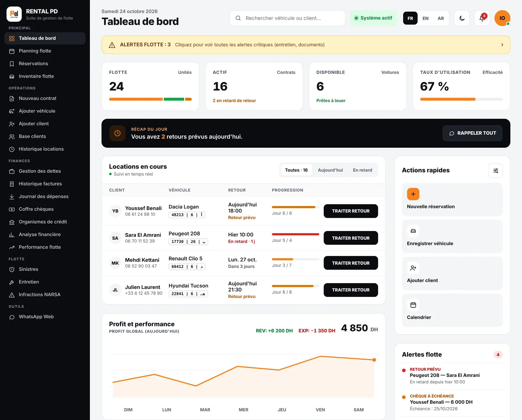Viewport: 522px width, 420px height.
Task: Toggle dark mode with moon icon
Action: coord(462,18)
